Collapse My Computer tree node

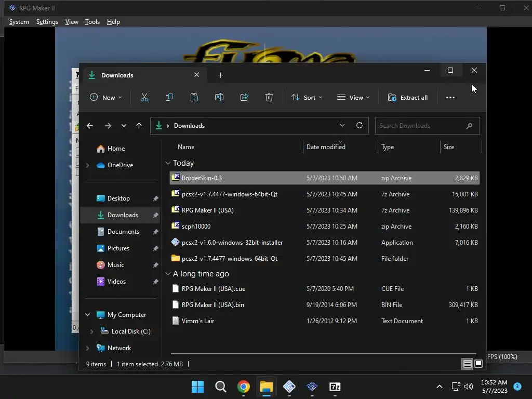pyautogui.click(x=87, y=315)
